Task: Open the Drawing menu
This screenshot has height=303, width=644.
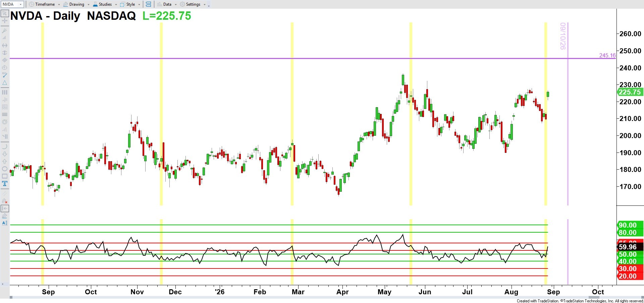Action: tap(74, 4)
